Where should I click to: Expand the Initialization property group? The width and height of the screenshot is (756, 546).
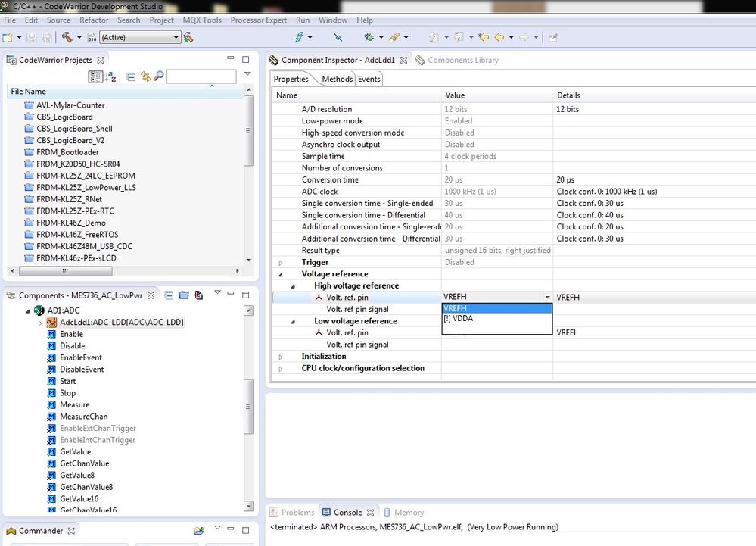coord(281,357)
